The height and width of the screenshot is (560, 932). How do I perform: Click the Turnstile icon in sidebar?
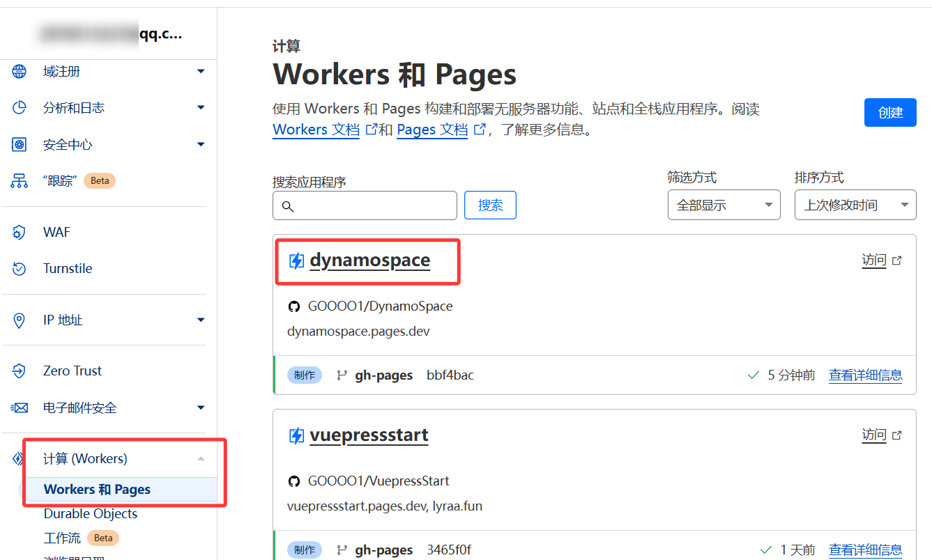(x=20, y=268)
